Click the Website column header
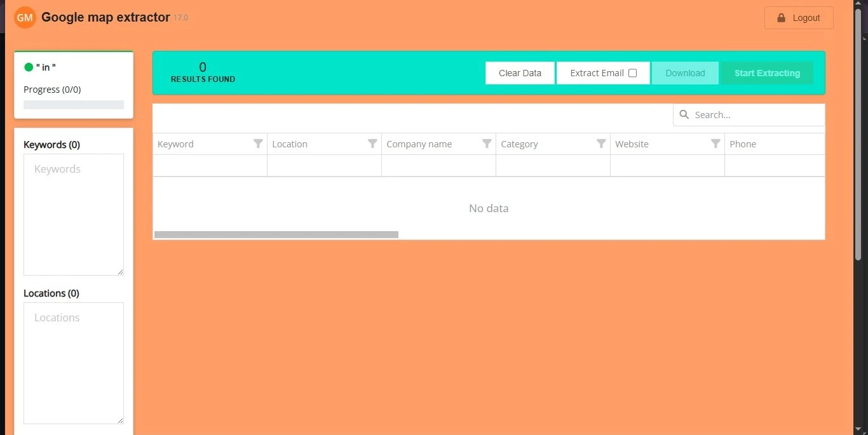The height and width of the screenshot is (435, 868). click(667, 144)
